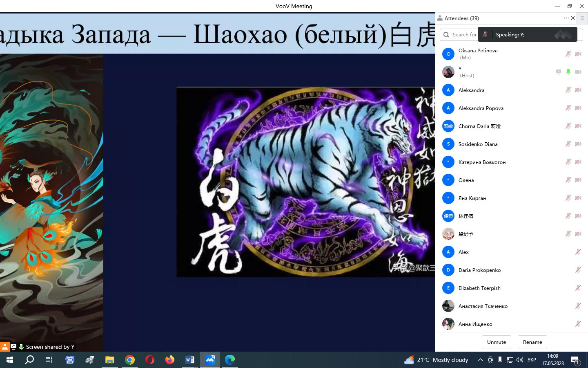Switch to Microsoft Word in the taskbar

pyautogui.click(x=190, y=360)
